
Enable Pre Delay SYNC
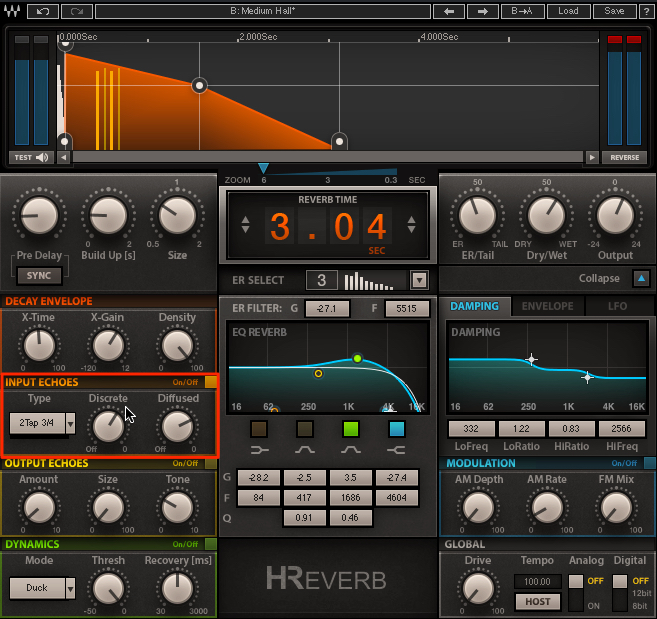tap(39, 276)
